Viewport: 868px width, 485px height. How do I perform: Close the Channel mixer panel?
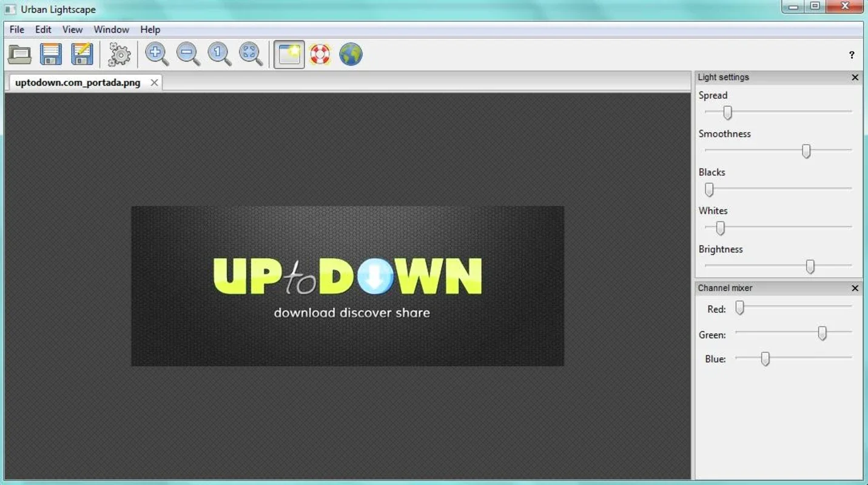[855, 288]
